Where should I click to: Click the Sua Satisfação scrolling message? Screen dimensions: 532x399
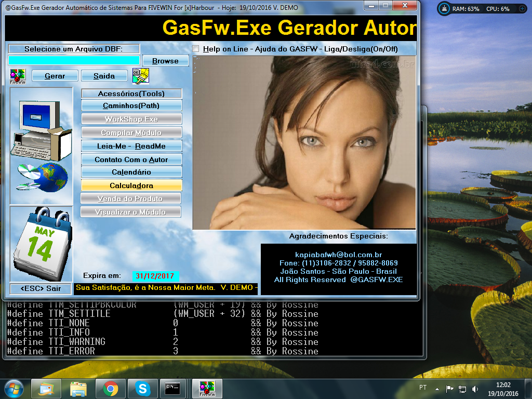166,288
